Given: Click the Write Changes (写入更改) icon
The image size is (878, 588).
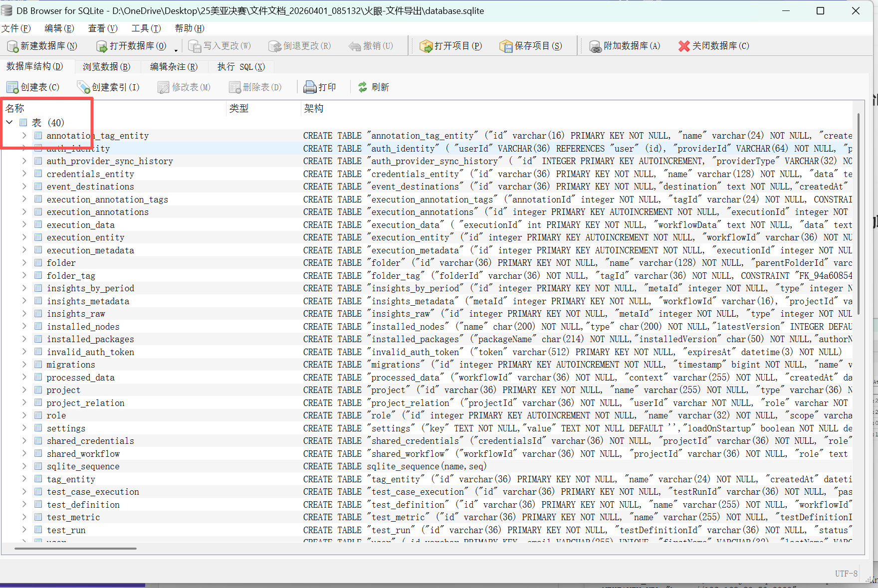Looking at the screenshot, I should click(x=195, y=46).
